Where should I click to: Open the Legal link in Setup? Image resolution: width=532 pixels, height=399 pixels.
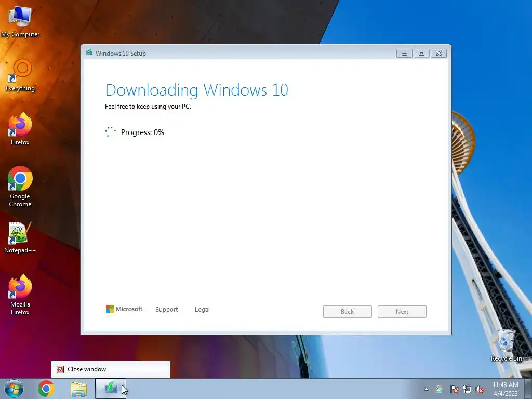(x=202, y=310)
